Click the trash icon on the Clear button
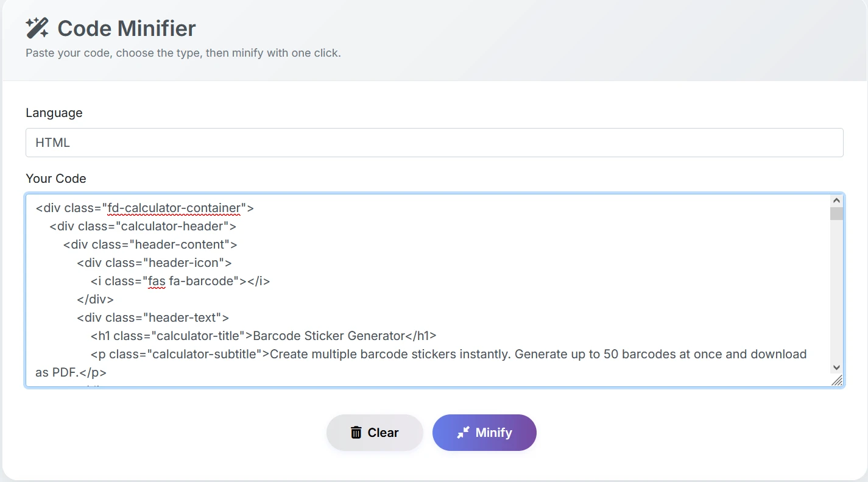 [356, 432]
